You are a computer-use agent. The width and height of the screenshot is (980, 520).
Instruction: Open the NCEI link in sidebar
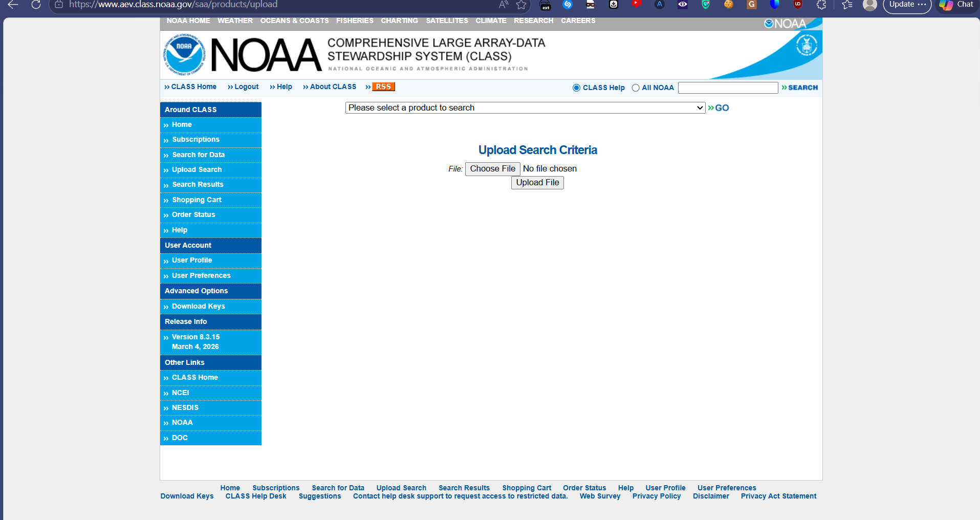click(x=181, y=393)
